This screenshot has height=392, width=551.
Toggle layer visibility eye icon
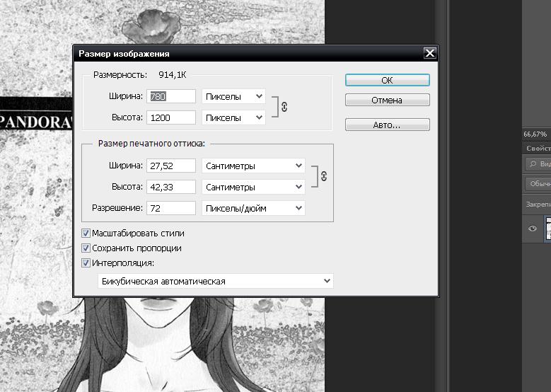(x=533, y=229)
